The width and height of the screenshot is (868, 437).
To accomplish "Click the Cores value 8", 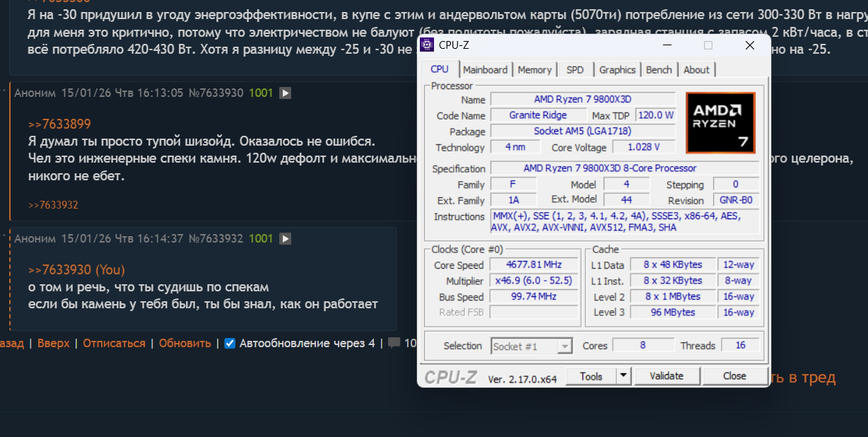I will 643,345.
